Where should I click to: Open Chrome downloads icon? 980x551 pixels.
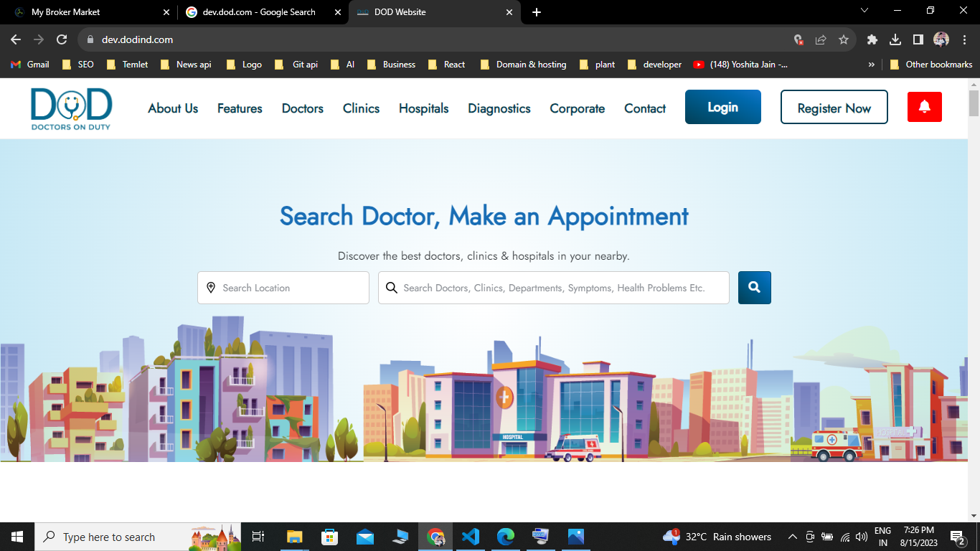click(x=895, y=40)
